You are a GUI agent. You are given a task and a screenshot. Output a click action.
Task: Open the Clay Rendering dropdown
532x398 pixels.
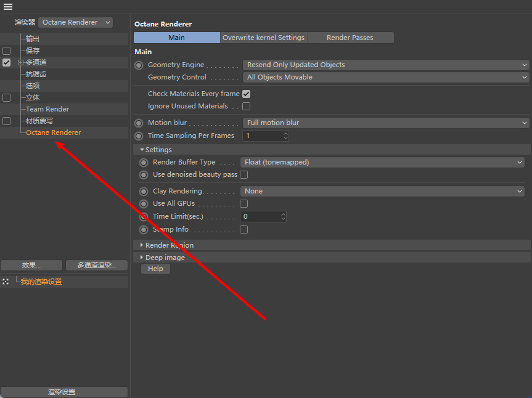point(382,191)
